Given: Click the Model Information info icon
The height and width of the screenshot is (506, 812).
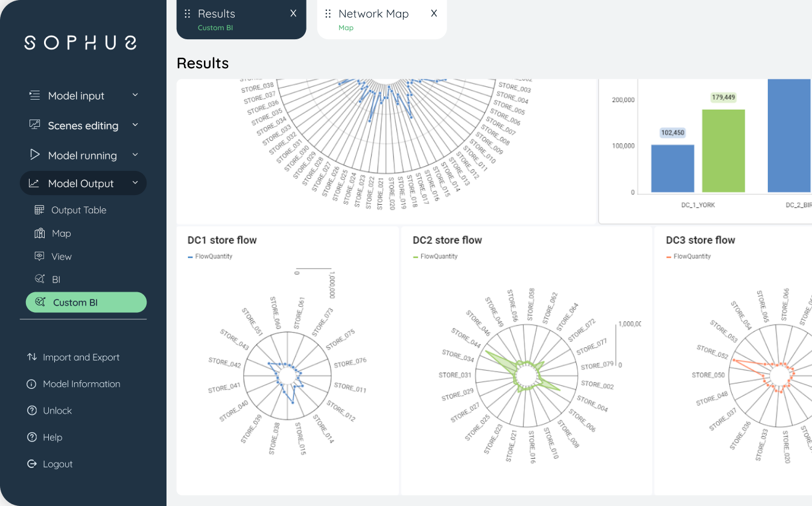Looking at the screenshot, I should [x=32, y=384].
